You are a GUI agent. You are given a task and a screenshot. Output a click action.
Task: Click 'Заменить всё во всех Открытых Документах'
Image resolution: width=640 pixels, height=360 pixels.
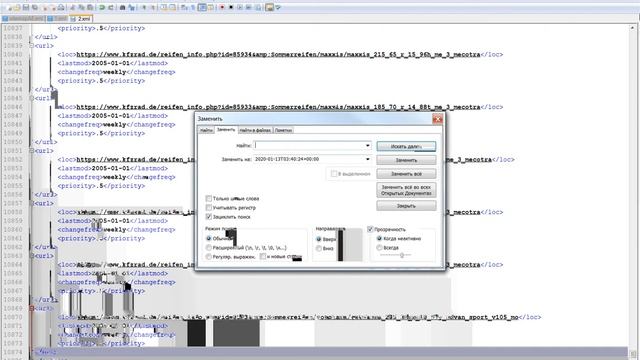406,190
